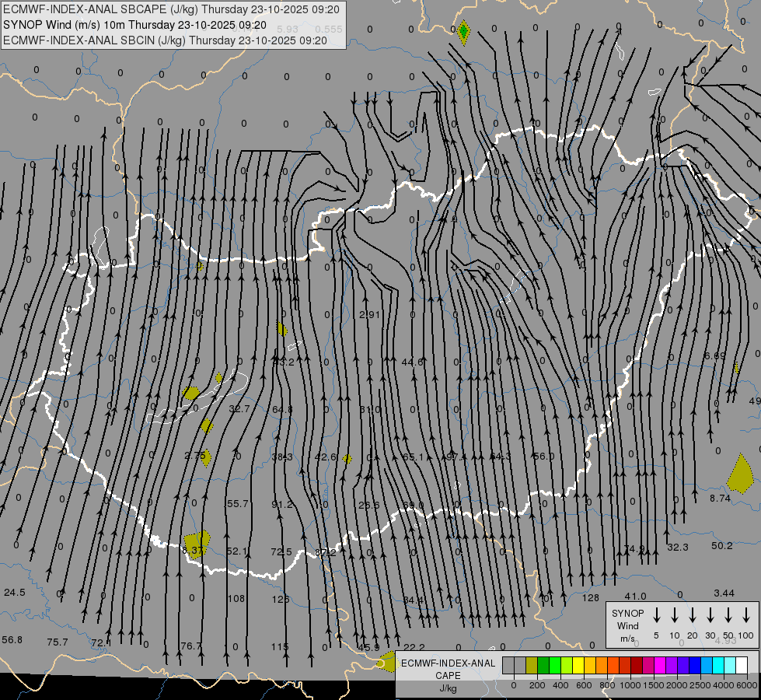
Task: Select the ECMWF-INDEX-ANAL SBCIN title line
Action: (x=165, y=40)
